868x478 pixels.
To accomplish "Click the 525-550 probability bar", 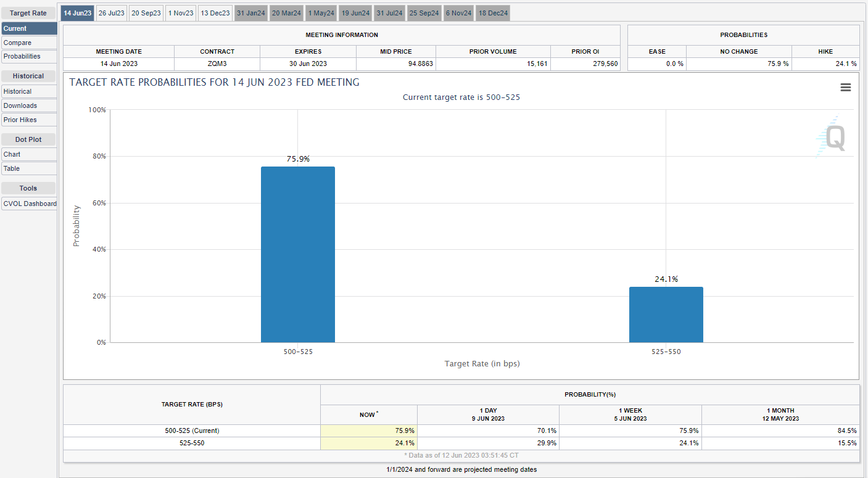I will pos(666,315).
